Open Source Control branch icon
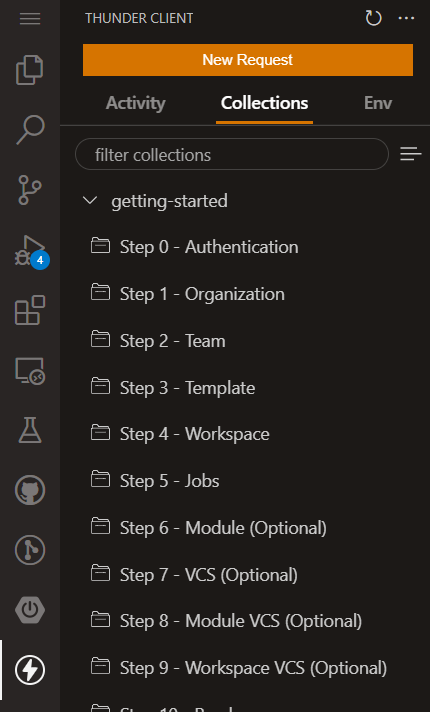Viewport: 430px width, 712px height. 30,190
